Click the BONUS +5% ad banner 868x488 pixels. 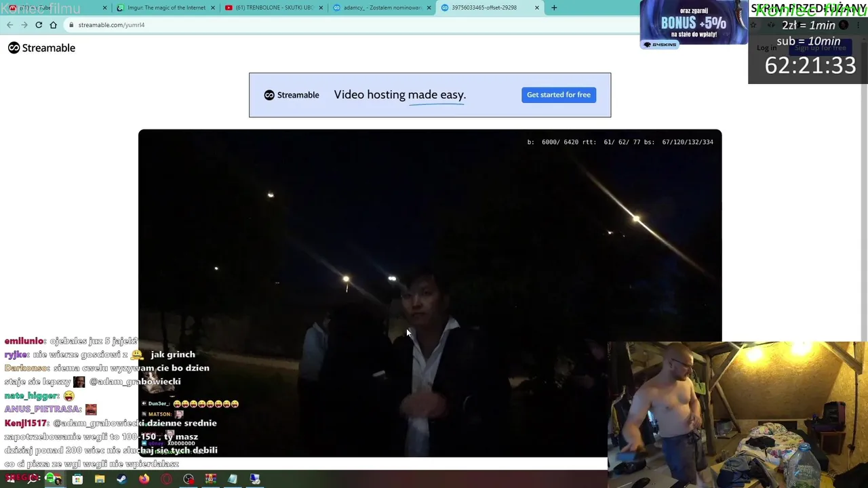coord(694,22)
